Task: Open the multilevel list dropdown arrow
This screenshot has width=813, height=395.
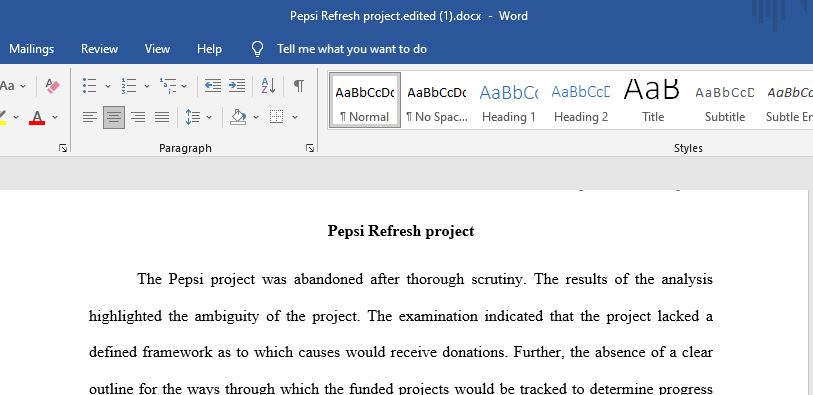Action: pyautogui.click(x=184, y=86)
